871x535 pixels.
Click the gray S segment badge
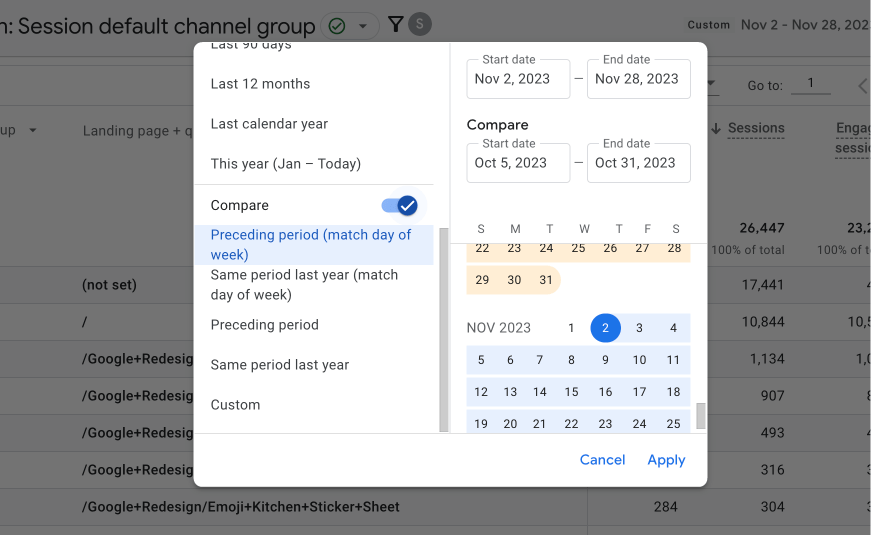coord(420,24)
